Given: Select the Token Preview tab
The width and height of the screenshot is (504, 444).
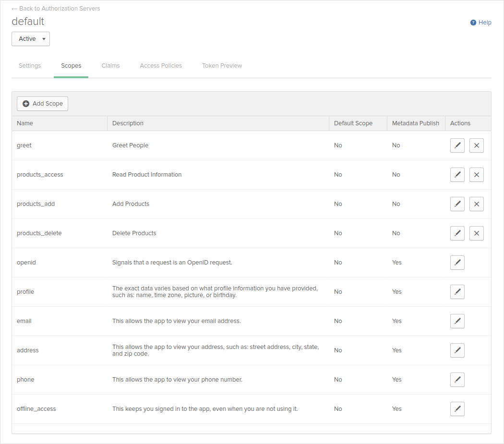Looking at the screenshot, I should tap(222, 66).
